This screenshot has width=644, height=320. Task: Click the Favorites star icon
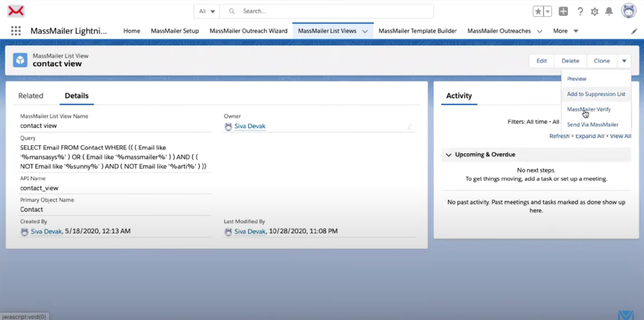pyautogui.click(x=538, y=11)
